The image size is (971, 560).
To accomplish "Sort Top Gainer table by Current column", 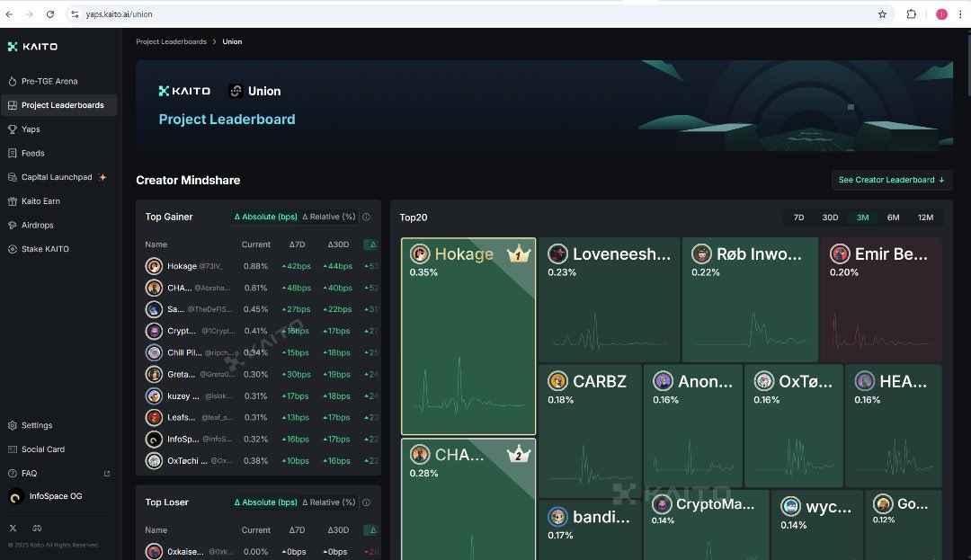I will (x=255, y=244).
